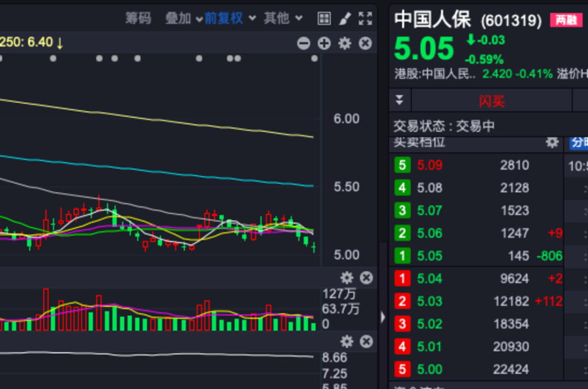Enter fullscreen chart mode

(366, 18)
